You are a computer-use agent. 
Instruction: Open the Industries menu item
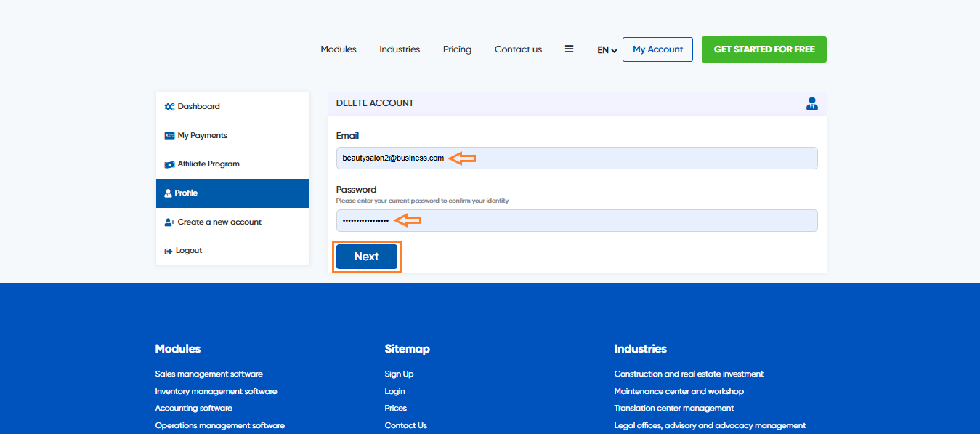[x=400, y=49]
